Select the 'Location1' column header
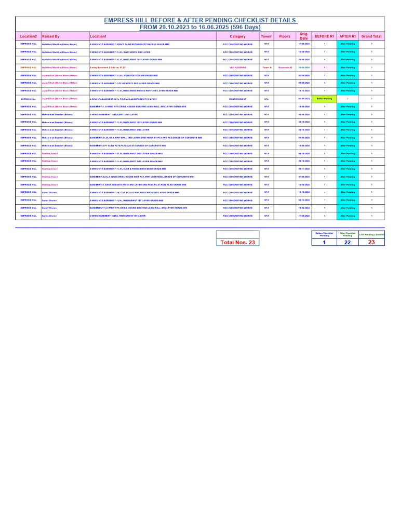The width and height of the screenshot is (399, 532). (x=153, y=36)
